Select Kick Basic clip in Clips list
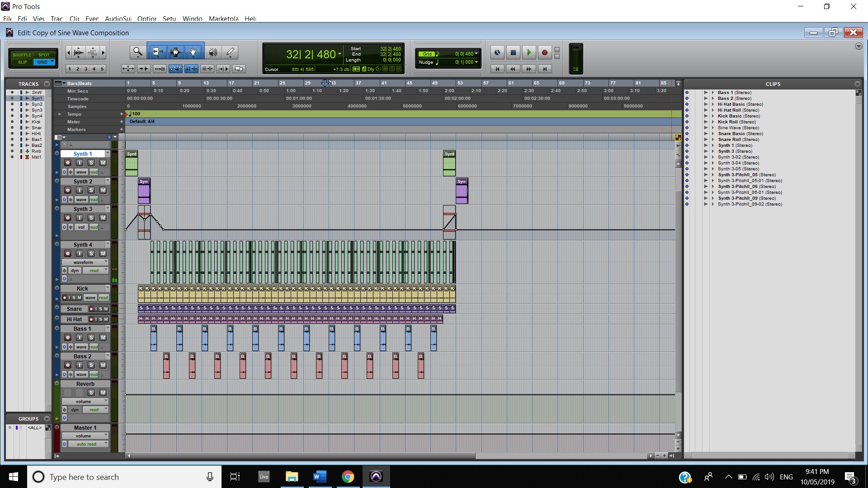This screenshot has height=488, width=868. pos(729,116)
